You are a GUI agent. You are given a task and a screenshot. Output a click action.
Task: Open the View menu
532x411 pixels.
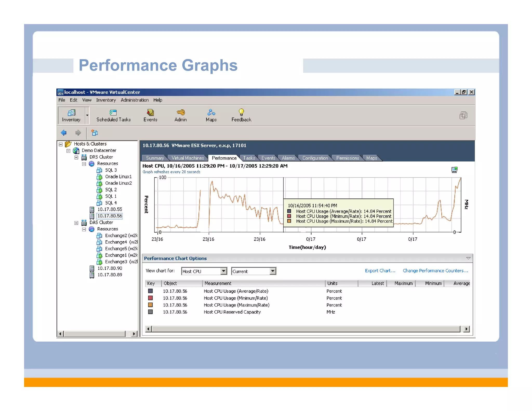[87, 100]
